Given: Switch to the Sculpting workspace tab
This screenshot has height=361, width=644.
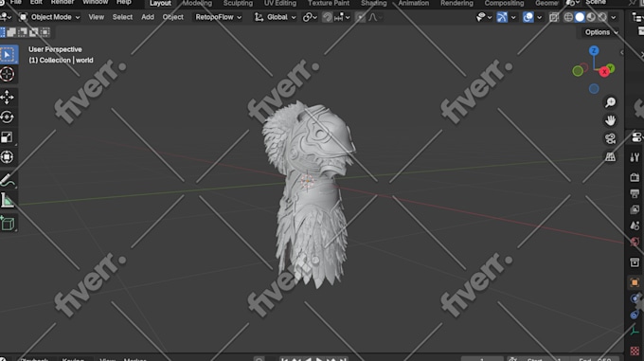Looking at the screenshot, I should 238,3.
